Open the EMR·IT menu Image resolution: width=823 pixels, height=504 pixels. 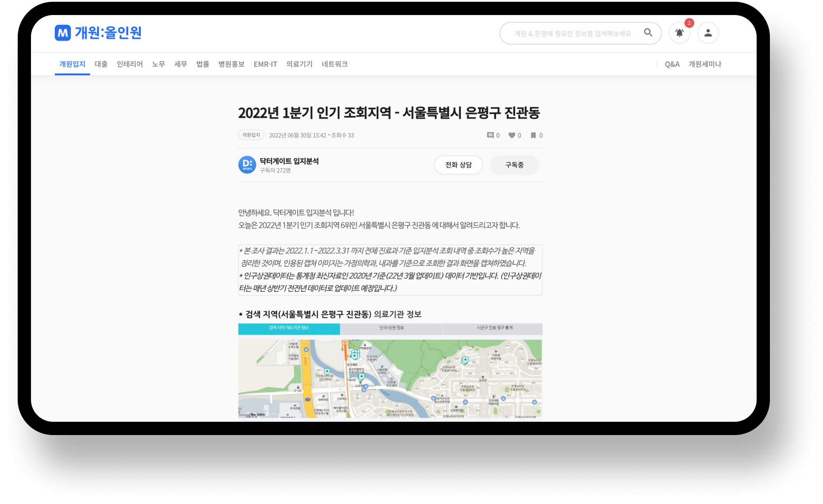tap(265, 64)
